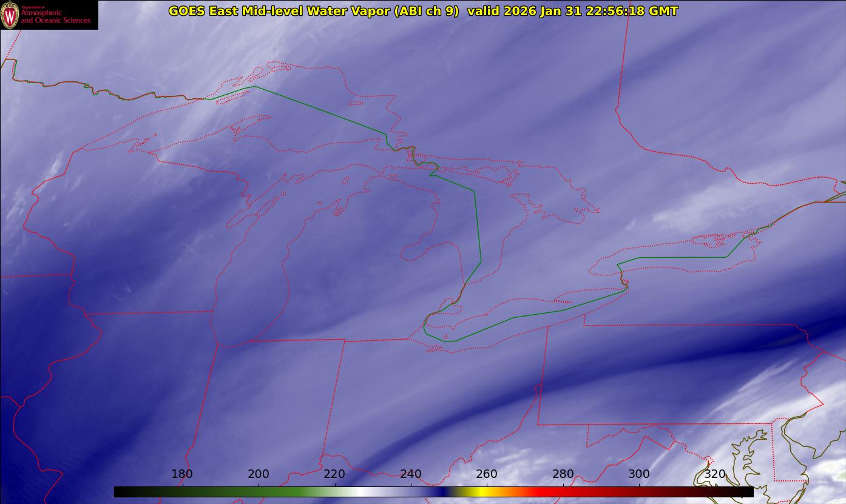The width and height of the screenshot is (846, 504).
Task: Pick the yellow segment of the colorbar
Action: tap(481, 492)
